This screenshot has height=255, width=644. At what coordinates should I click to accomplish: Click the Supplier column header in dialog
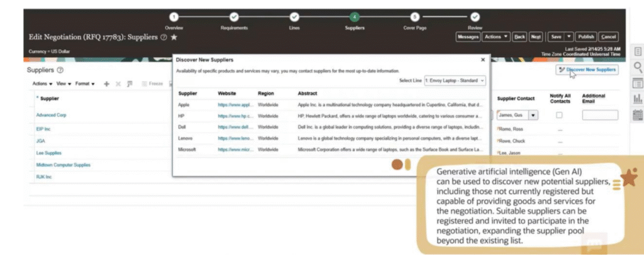(187, 94)
